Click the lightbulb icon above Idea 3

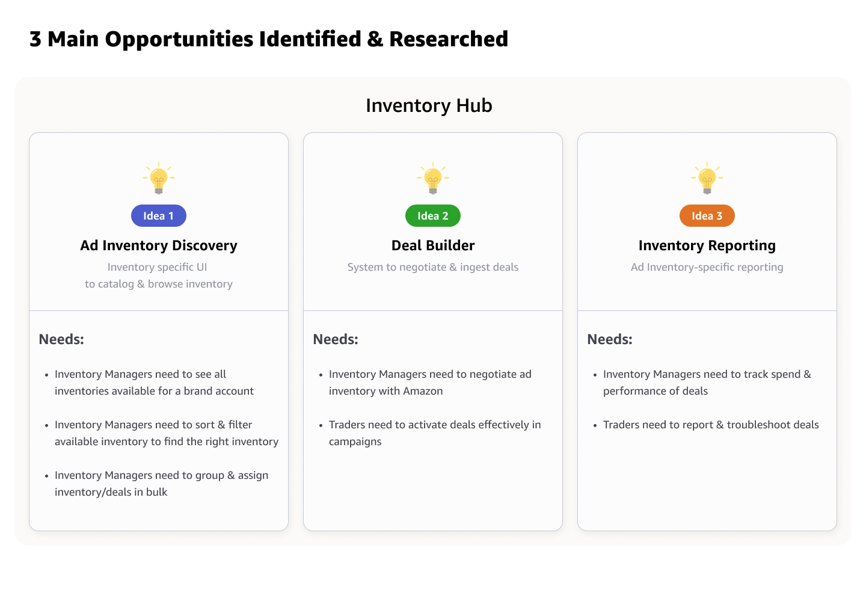click(x=707, y=178)
